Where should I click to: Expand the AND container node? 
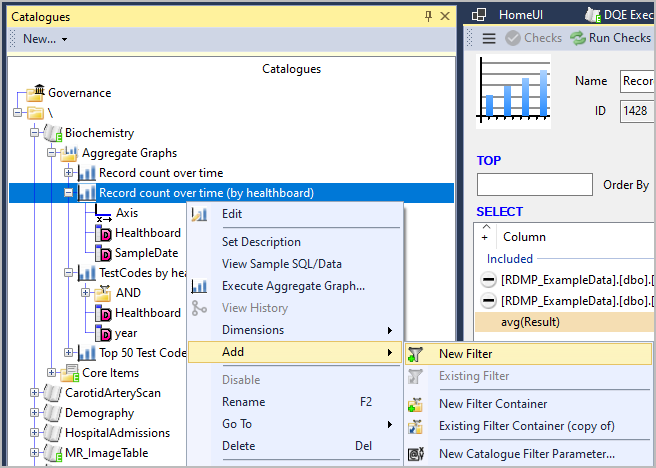pyautogui.click(x=85, y=293)
